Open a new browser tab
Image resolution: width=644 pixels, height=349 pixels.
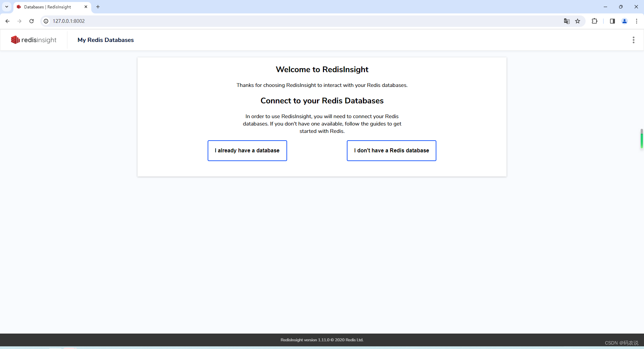click(98, 7)
